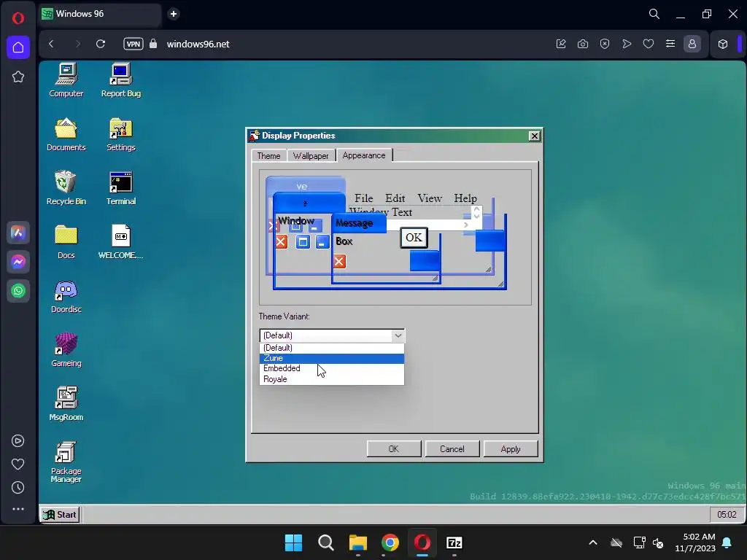Open 7-Zip from the taskbar

tap(454, 542)
